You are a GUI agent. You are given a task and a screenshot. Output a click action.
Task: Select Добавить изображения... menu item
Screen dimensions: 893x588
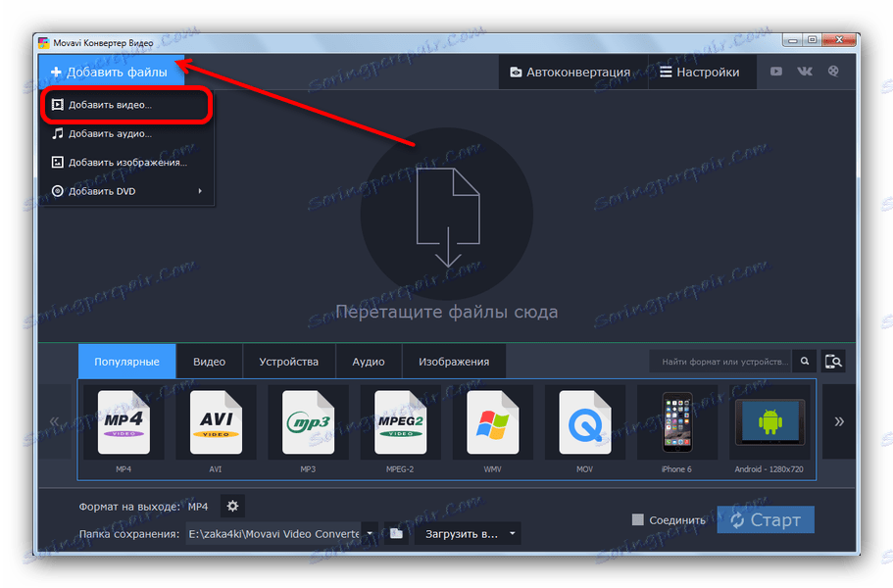coord(127,163)
